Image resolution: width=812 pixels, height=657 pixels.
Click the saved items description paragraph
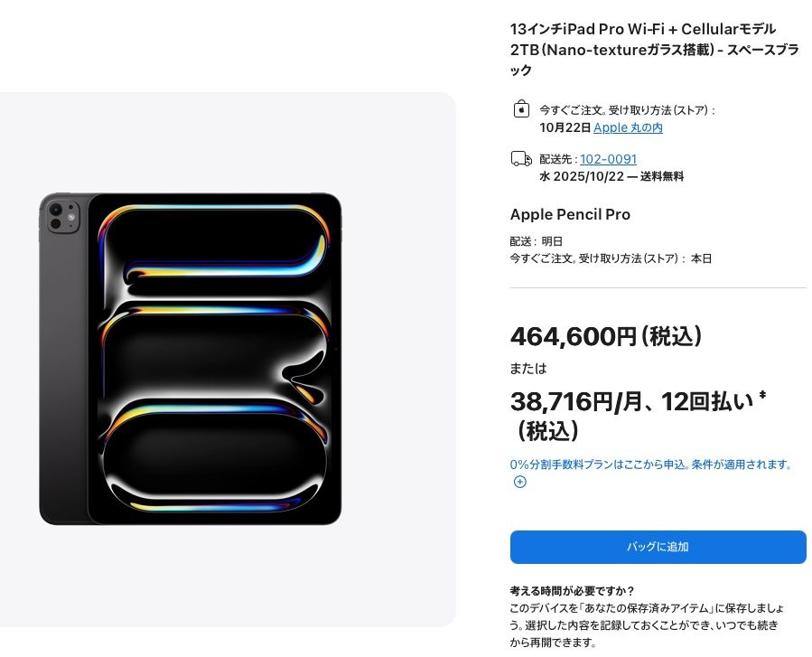pyautogui.click(x=647, y=625)
